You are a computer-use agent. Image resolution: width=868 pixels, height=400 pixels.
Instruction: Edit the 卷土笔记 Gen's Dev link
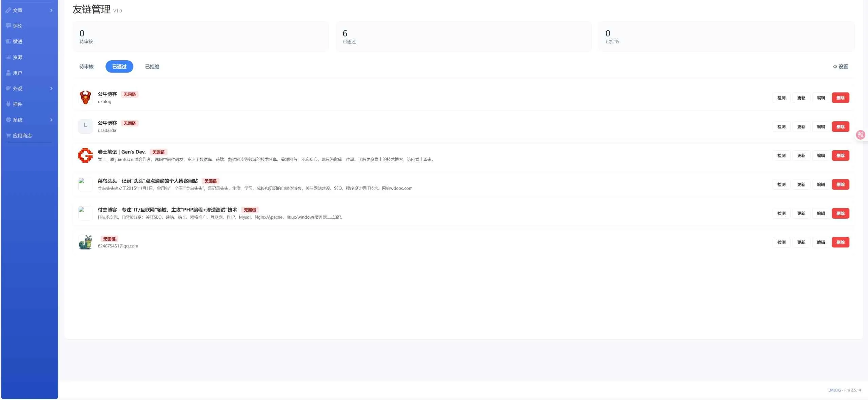(821, 156)
